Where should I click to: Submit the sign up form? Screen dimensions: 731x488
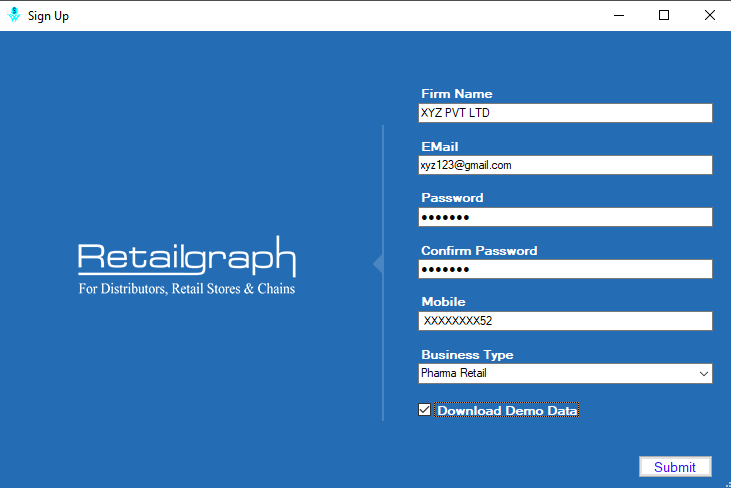[675, 467]
